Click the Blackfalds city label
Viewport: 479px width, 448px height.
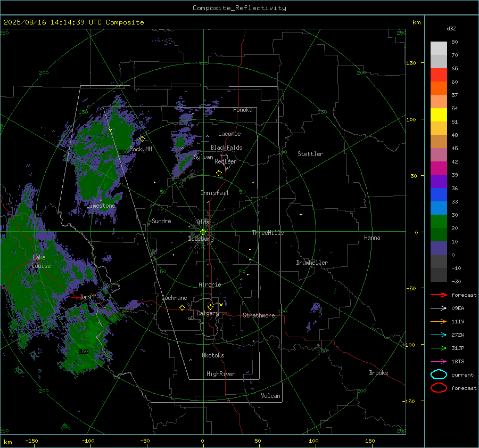226,148
